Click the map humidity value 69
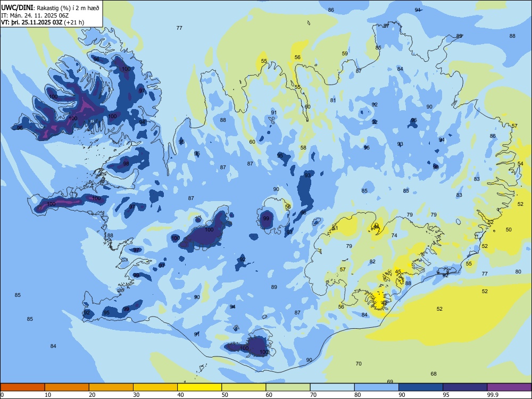 point(390,381)
